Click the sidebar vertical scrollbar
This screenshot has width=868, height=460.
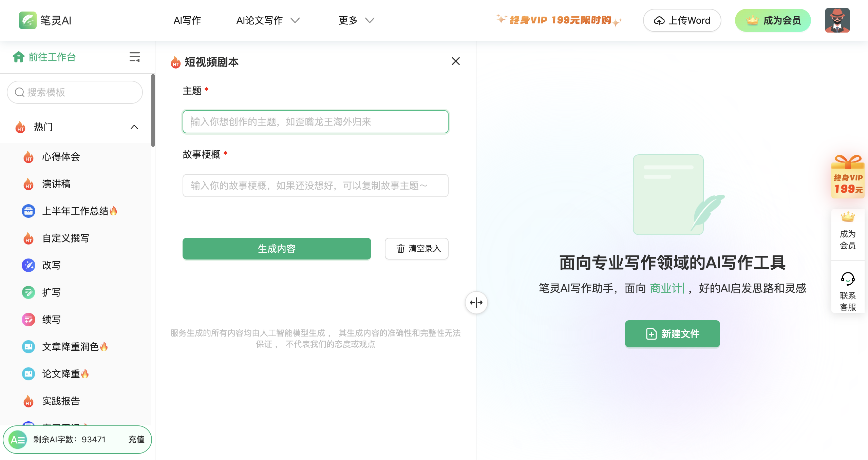point(153,111)
